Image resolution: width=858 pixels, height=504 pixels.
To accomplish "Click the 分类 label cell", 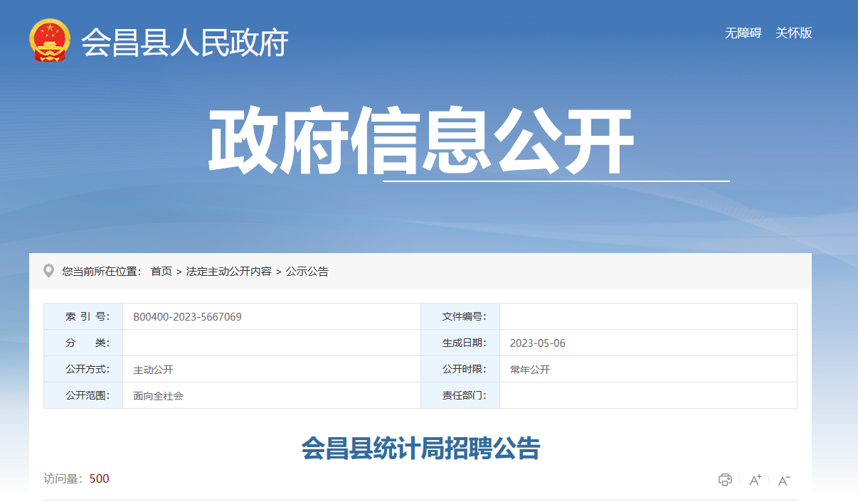I will [83, 343].
